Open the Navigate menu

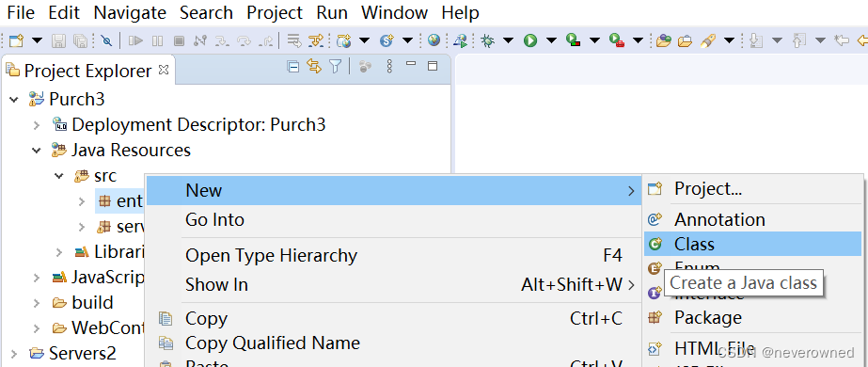point(130,12)
